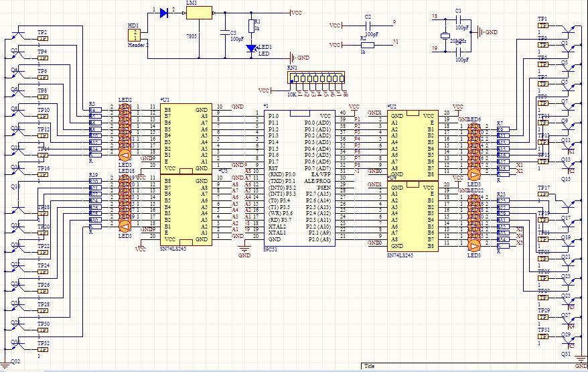Click the GND symbol below the S9C51
The width and height of the screenshot is (588, 372).
tap(244, 249)
